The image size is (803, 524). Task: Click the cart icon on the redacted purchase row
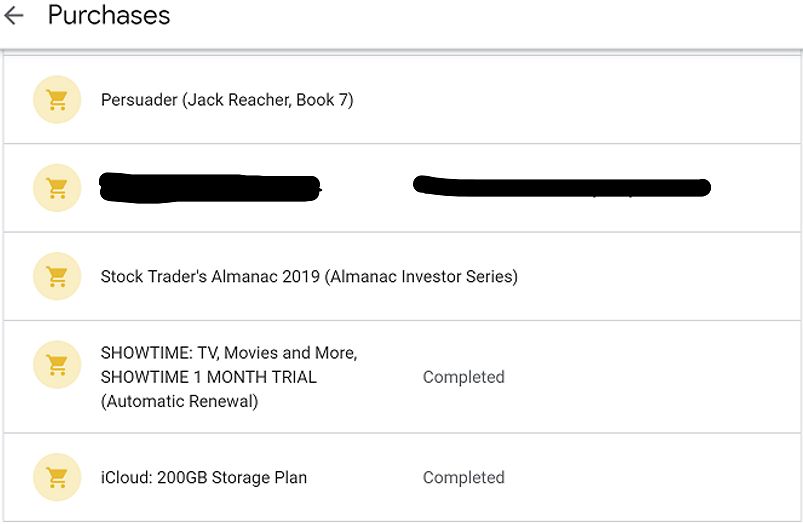tap(57, 187)
